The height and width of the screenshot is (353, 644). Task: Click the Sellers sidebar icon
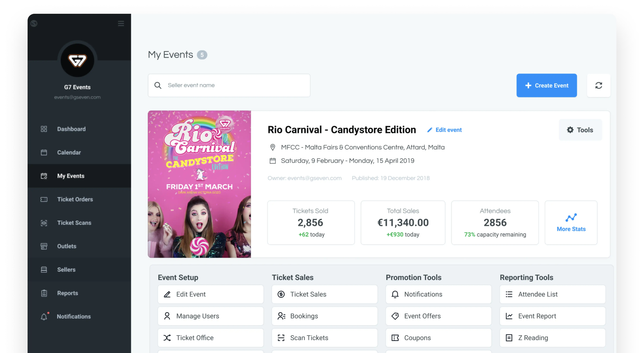click(44, 270)
